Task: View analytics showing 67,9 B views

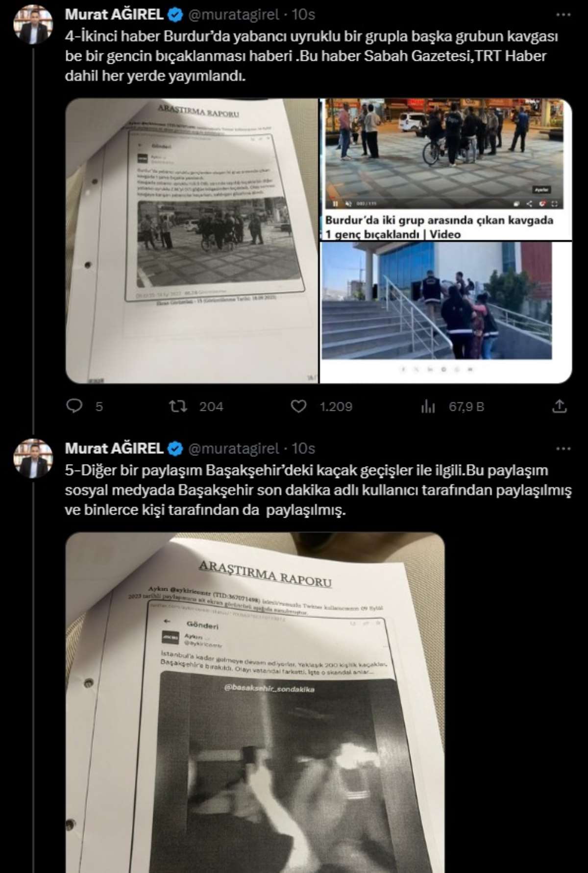Action: [428, 406]
